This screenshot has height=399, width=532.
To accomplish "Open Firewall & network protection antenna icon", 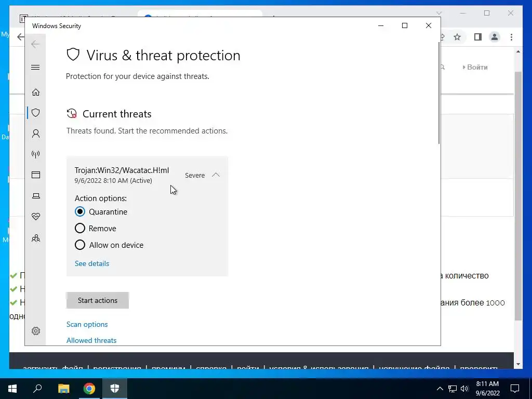I will [36, 154].
